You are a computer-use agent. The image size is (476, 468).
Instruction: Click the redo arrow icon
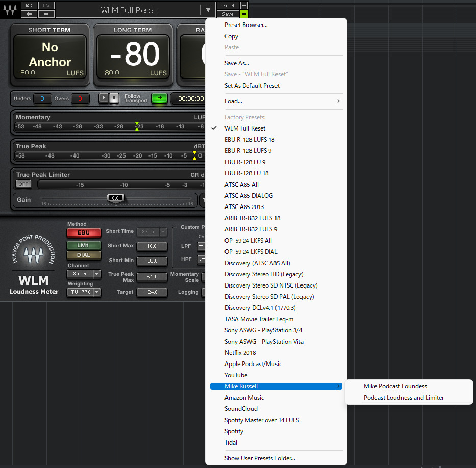(x=45, y=5)
